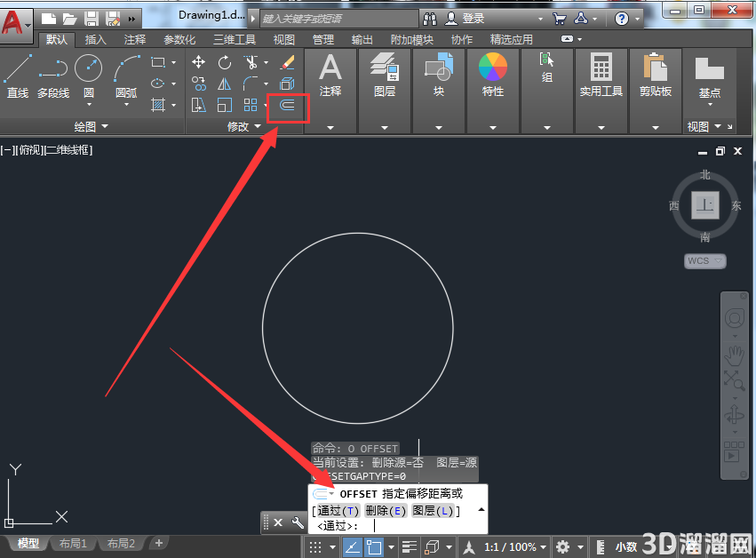Toggle the grid display in status bar
Image resolution: width=756 pixels, height=558 pixels.
click(315, 547)
